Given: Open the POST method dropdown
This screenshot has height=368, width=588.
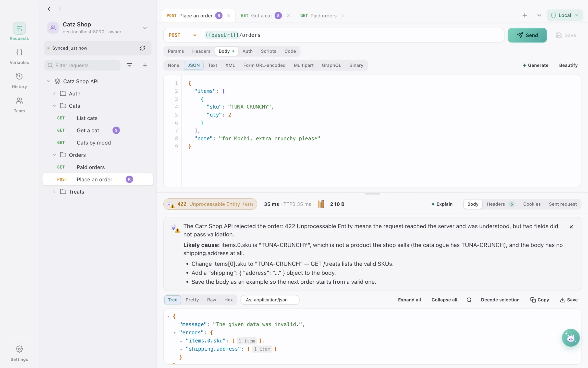Looking at the screenshot, I should coord(182,35).
